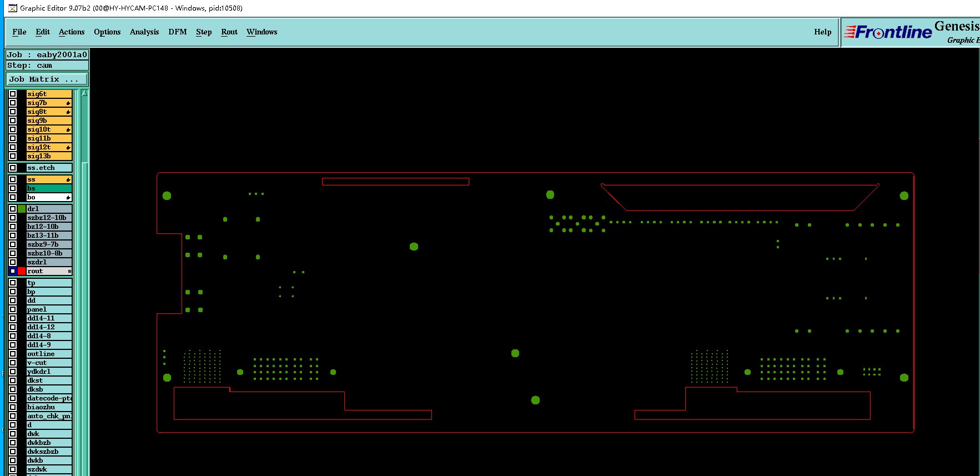The width and height of the screenshot is (980, 476).
Task: Select the sig13b layer name
Action: (49, 156)
